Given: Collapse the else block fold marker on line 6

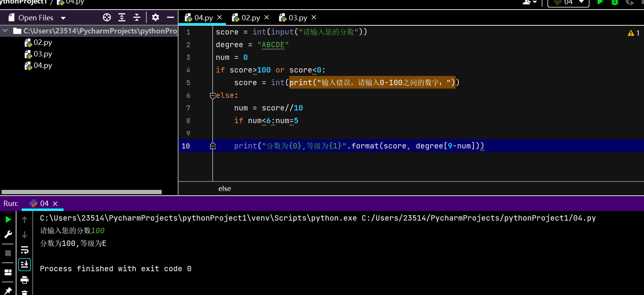Looking at the screenshot, I should coord(213,96).
